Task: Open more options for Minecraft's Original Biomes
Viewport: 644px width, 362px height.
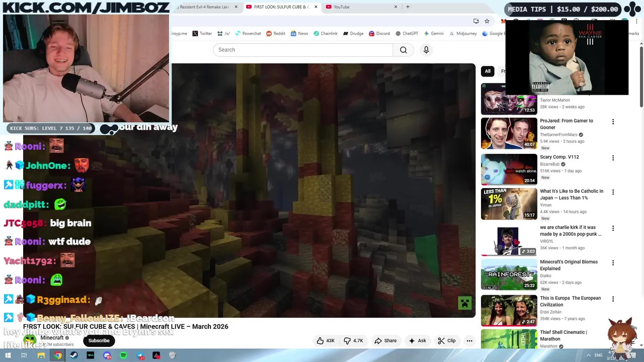Action: (x=613, y=262)
